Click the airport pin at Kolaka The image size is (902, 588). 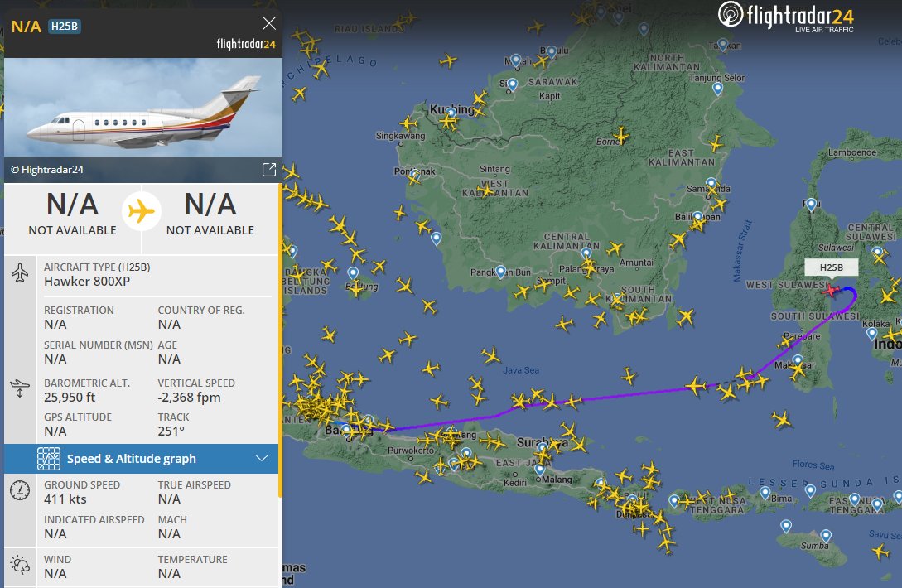(872, 334)
